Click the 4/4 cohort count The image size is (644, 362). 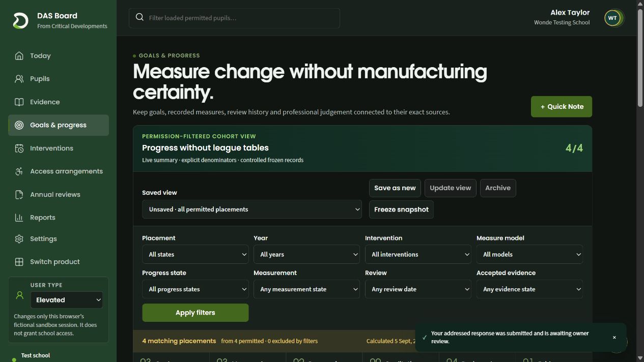click(x=574, y=148)
